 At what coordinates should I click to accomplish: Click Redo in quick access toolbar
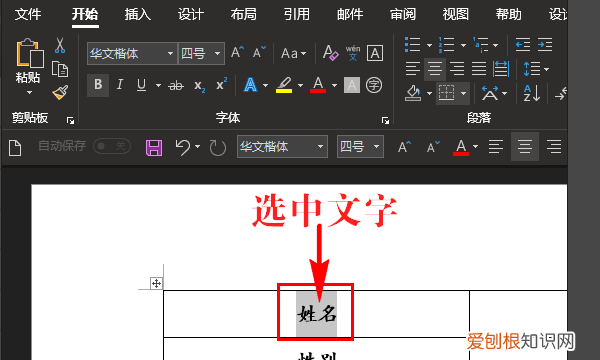tap(218, 148)
